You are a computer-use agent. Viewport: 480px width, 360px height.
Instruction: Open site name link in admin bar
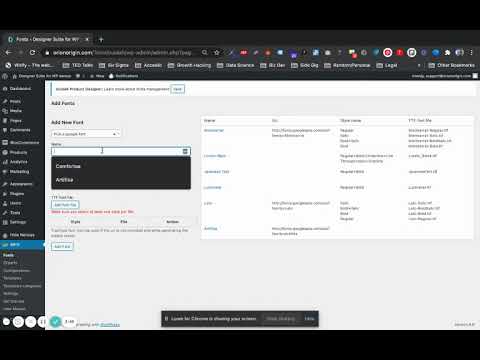coord(42,76)
